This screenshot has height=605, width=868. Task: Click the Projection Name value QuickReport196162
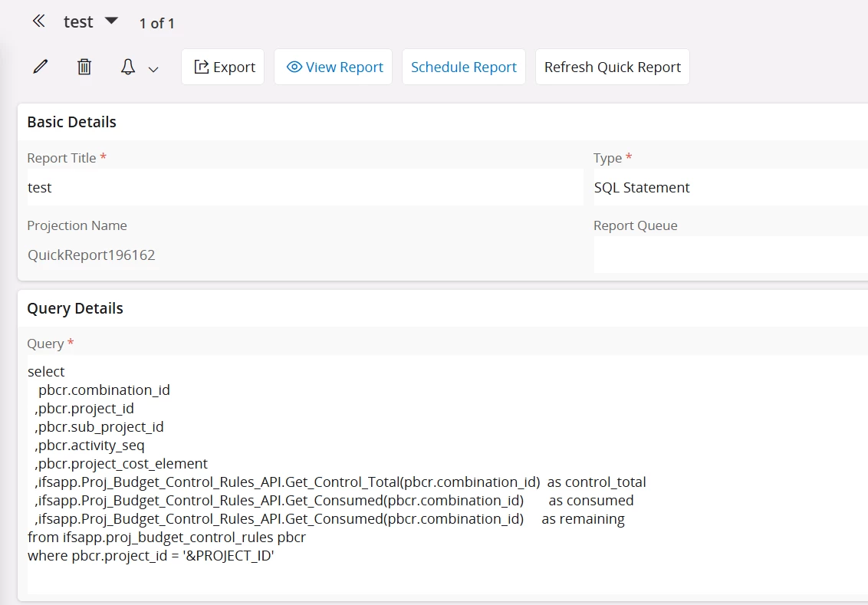tap(91, 255)
